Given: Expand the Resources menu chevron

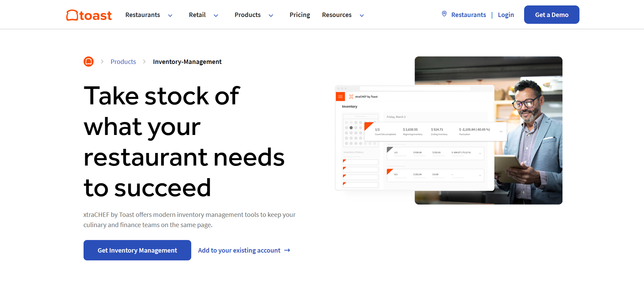Looking at the screenshot, I should (362, 15).
